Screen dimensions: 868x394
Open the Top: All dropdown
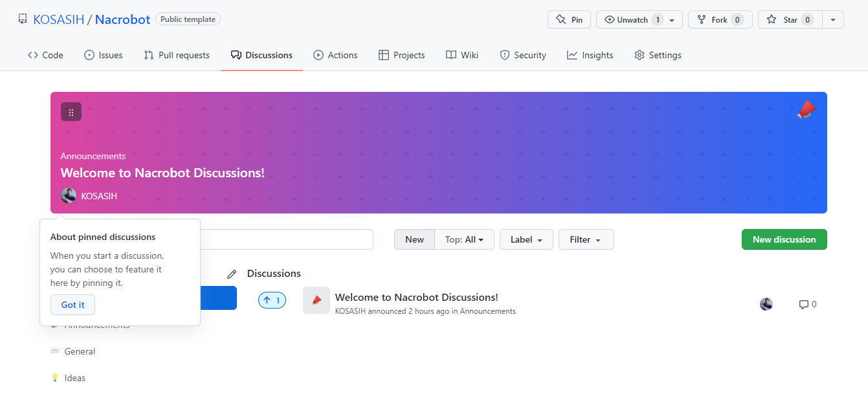pyautogui.click(x=464, y=239)
